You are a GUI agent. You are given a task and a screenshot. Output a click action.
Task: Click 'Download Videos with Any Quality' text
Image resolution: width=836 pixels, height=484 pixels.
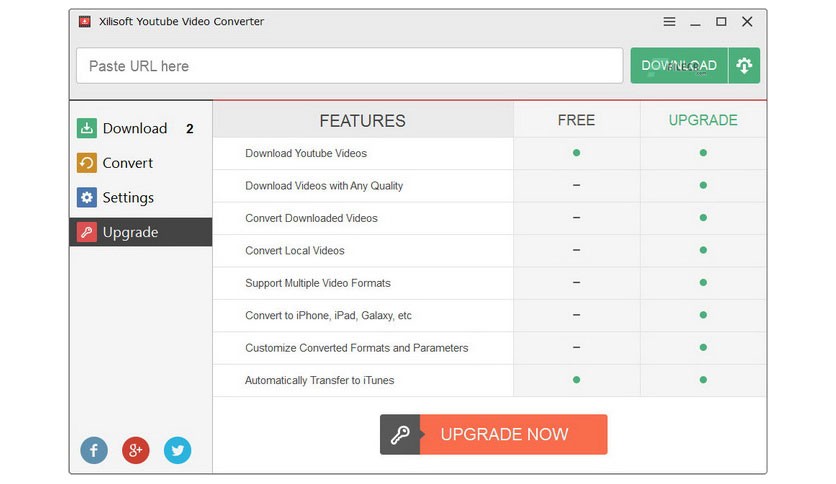(x=324, y=186)
